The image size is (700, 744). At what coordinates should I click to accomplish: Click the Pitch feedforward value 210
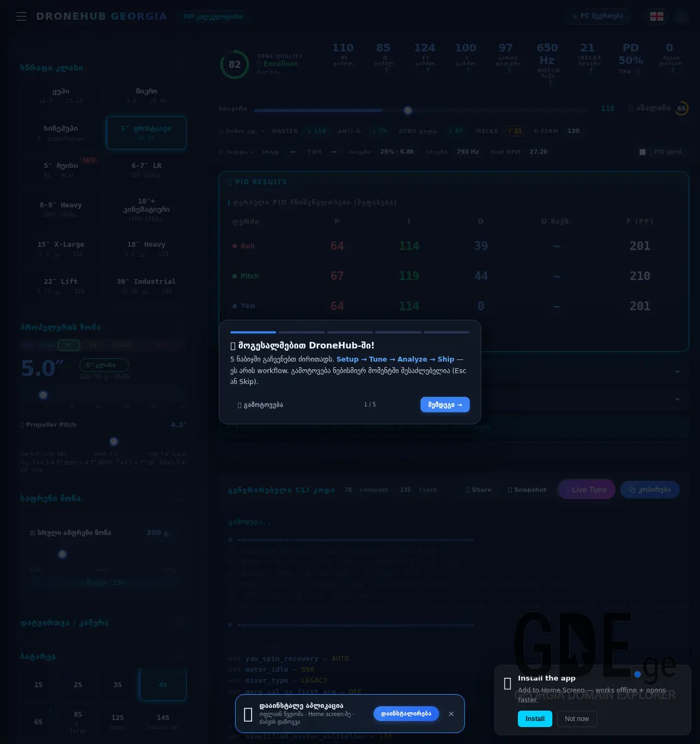640,276
